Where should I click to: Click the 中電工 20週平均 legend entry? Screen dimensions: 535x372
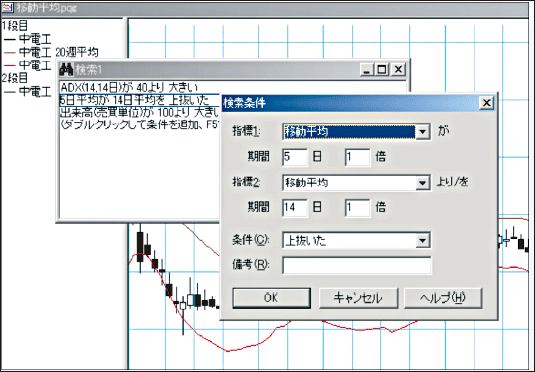(51, 52)
